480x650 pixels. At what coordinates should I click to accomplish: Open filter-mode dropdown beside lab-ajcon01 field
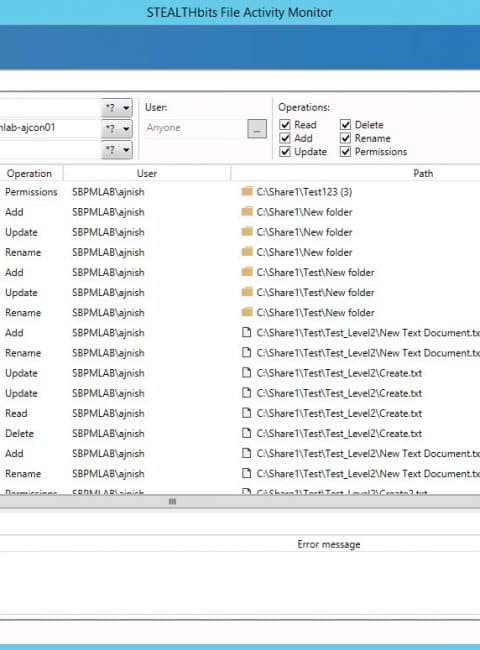click(x=117, y=129)
